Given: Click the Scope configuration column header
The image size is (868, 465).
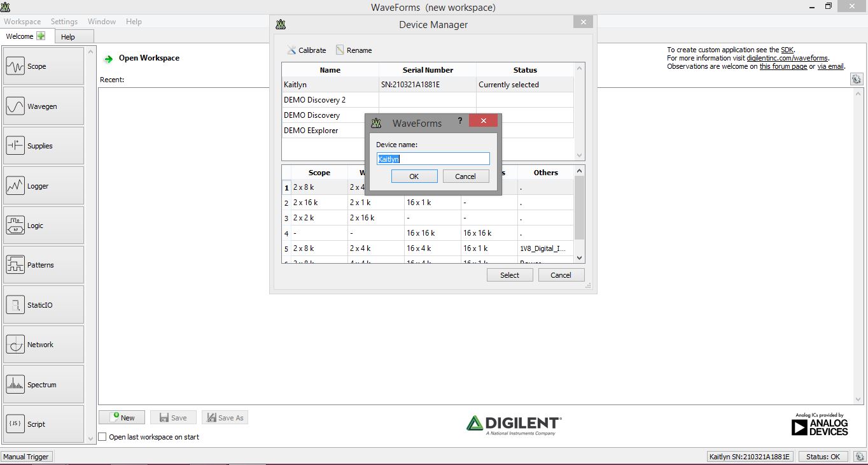Looking at the screenshot, I should point(319,173).
